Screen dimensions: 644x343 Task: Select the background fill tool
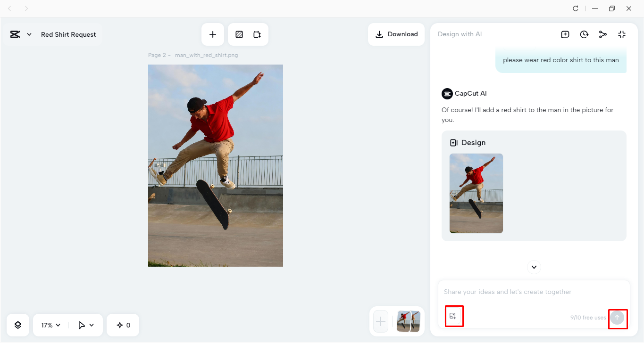pos(239,34)
